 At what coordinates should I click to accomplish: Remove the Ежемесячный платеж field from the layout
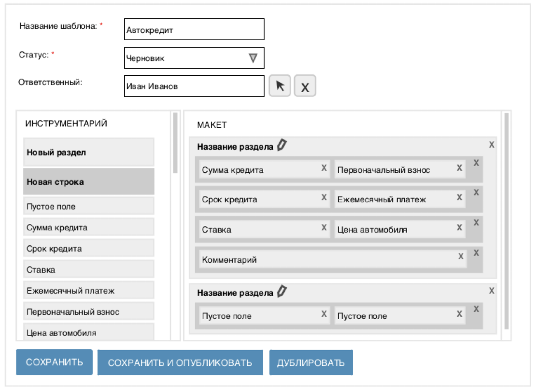click(x=459, y=198)
